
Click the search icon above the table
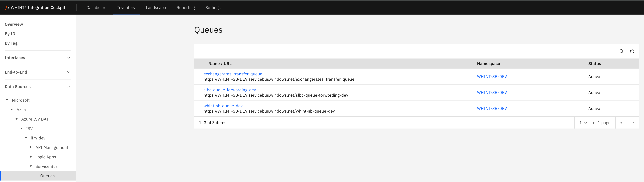click(x=621, y=51)
